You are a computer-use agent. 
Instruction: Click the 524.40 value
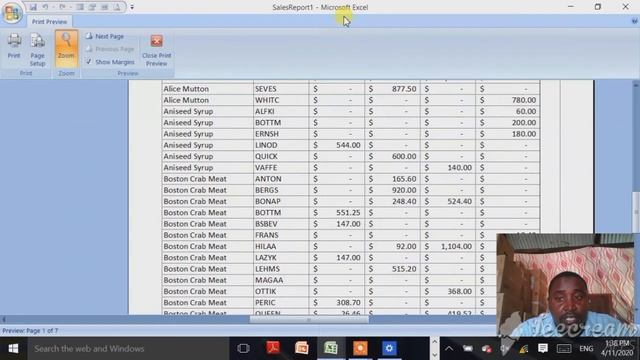(x=460, y=201)
